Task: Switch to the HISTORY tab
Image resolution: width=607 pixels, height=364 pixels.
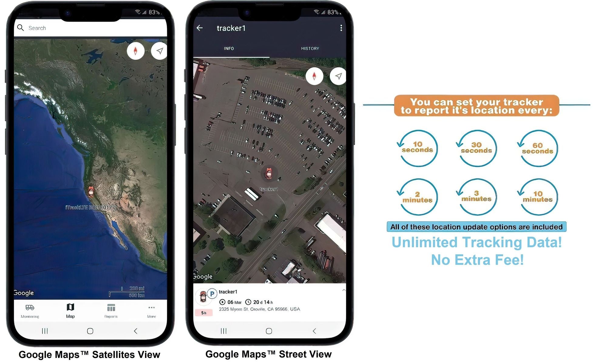Action: pyautogui.click(x=310, y=48)
